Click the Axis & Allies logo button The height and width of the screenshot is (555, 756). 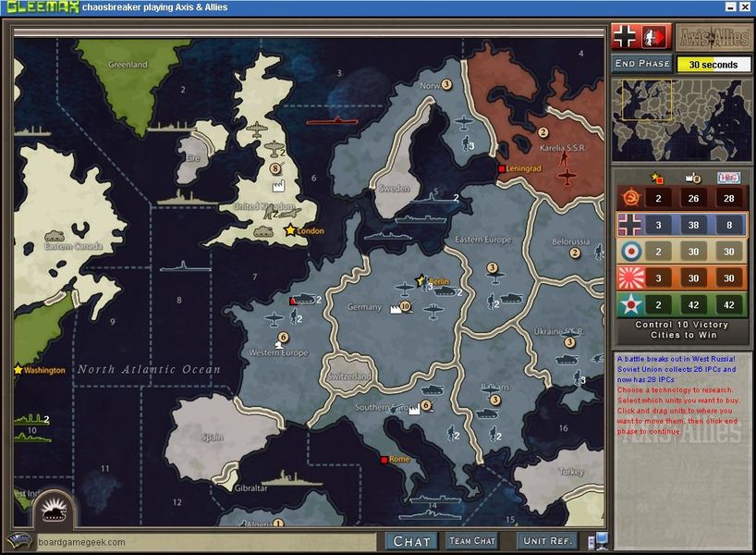pos(713,37)
